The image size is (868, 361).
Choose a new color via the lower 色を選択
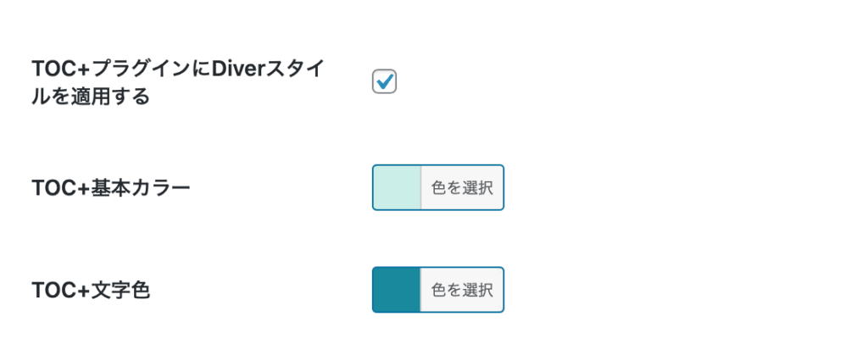pos(462,290)
